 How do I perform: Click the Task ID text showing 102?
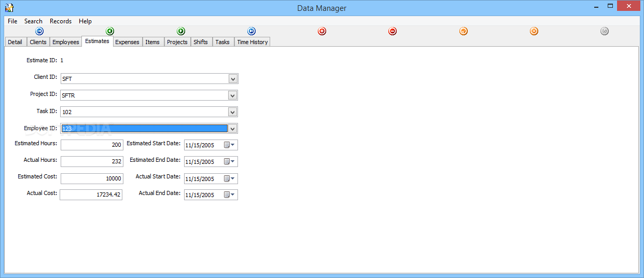(x=67, y=112)
